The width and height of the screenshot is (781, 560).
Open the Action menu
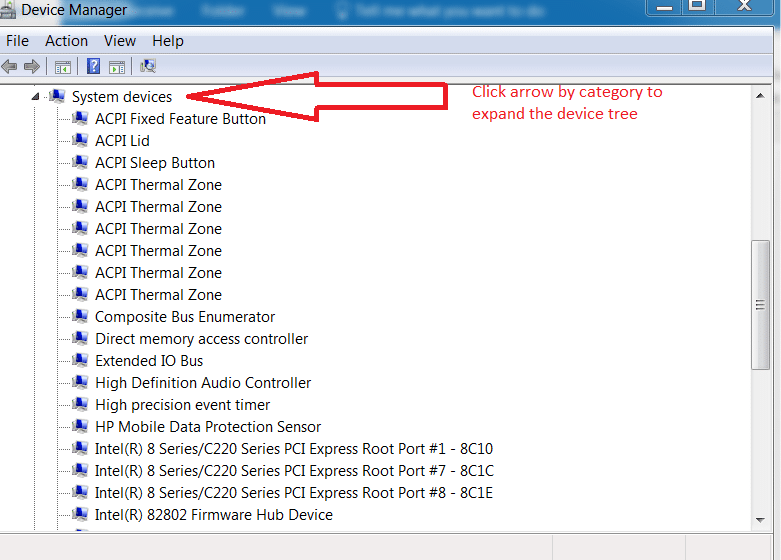66,41
